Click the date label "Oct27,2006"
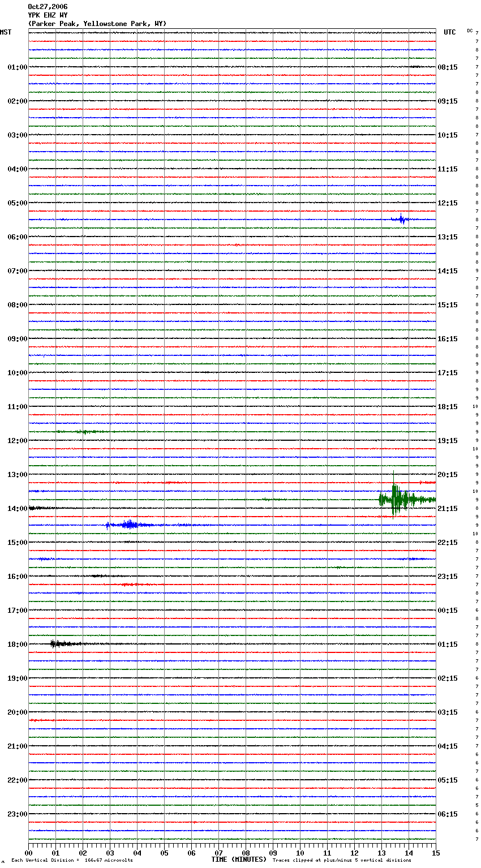 [x=48, y=7]
